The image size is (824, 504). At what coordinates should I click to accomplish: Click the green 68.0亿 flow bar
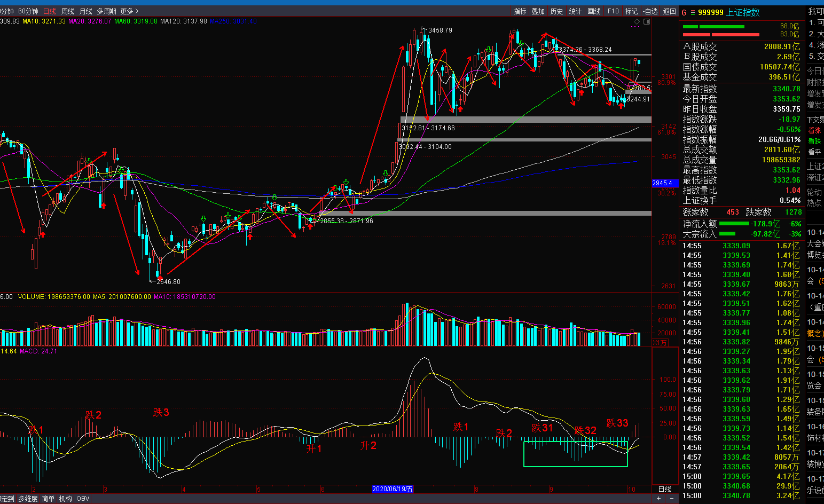pyautogui.click(x=713, y=26)
